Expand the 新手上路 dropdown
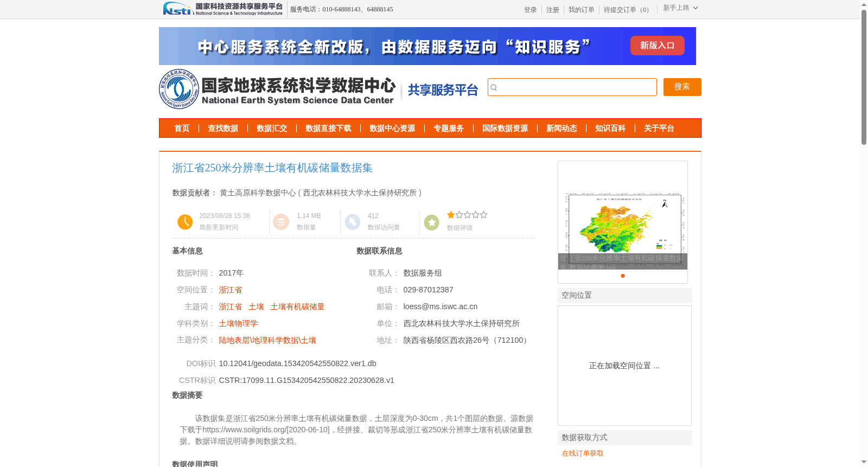Viewport: 868px width, 467px height. point(680,8)
